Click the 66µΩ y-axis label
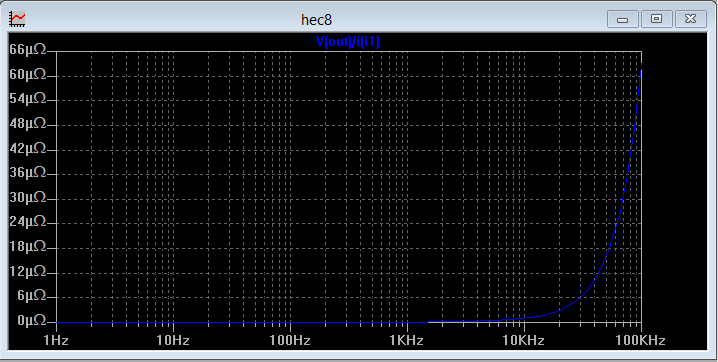The width and height of the screenshot is (718, 362). [x=28, y=49]
